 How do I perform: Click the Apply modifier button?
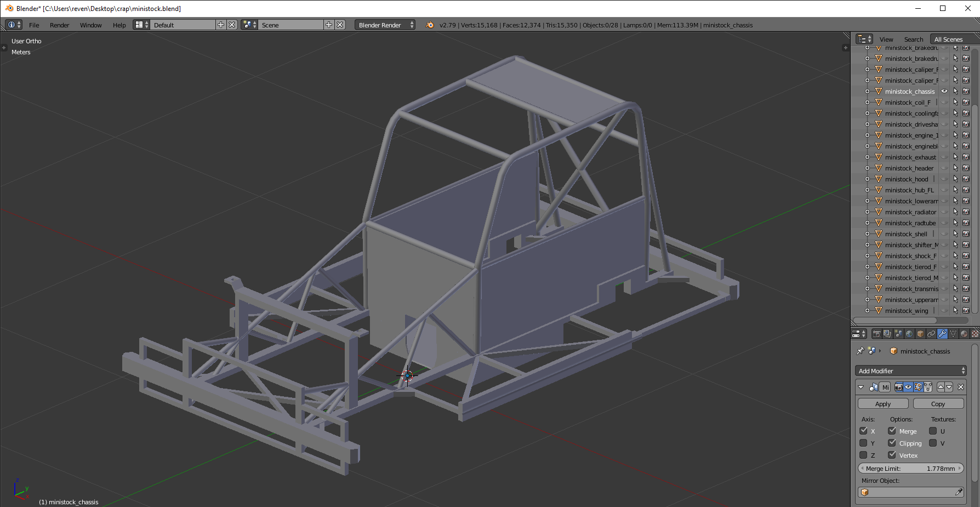[883, 404]
